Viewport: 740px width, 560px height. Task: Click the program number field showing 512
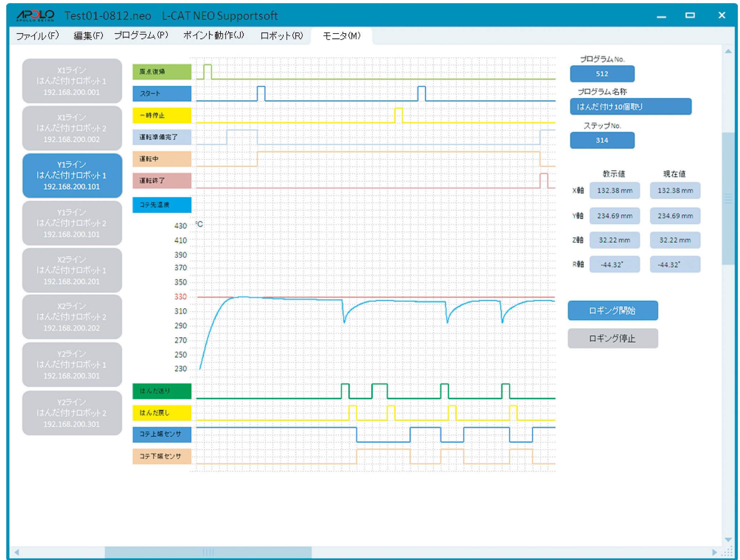click(602, 74)
